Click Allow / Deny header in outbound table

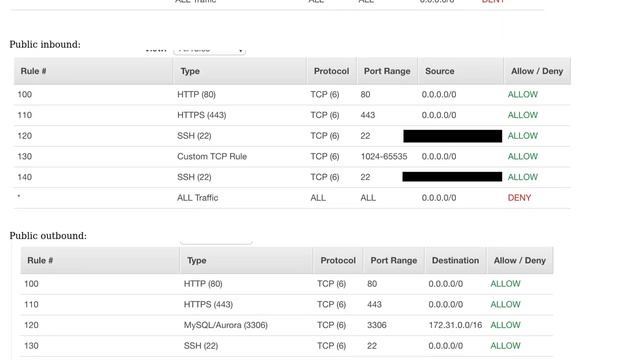coord(520,260)
